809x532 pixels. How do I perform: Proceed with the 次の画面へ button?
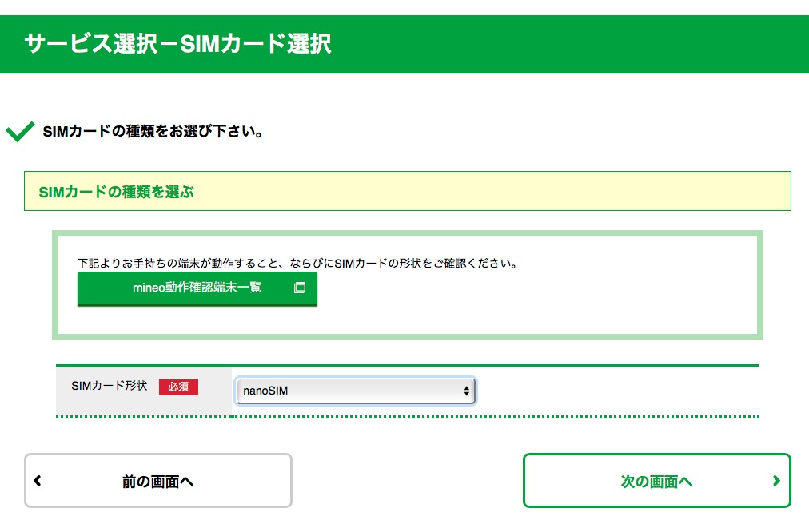coord(657,480)
